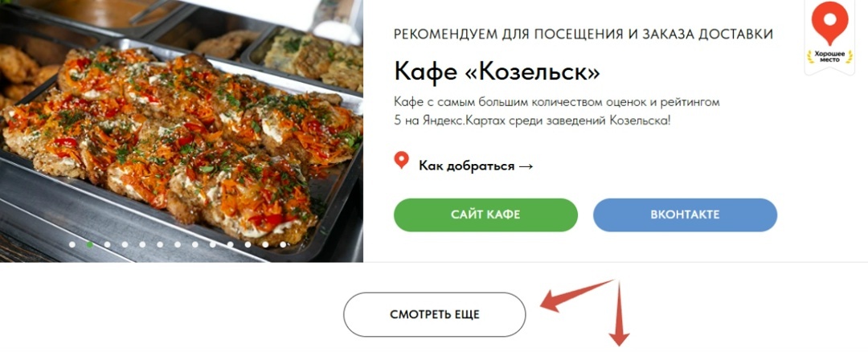
Task: Jump to the fourth carousel slide dot
Action: pos(125,244)
